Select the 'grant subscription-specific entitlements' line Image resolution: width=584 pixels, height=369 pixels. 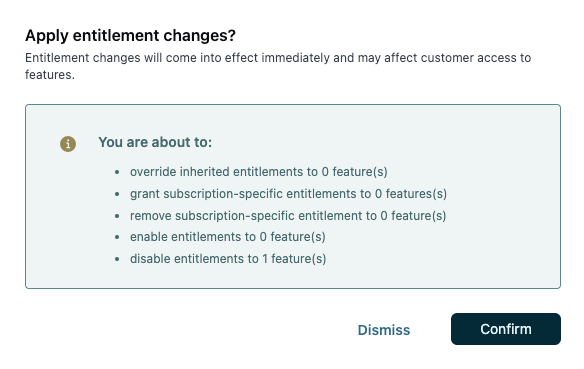click(288, 194)
